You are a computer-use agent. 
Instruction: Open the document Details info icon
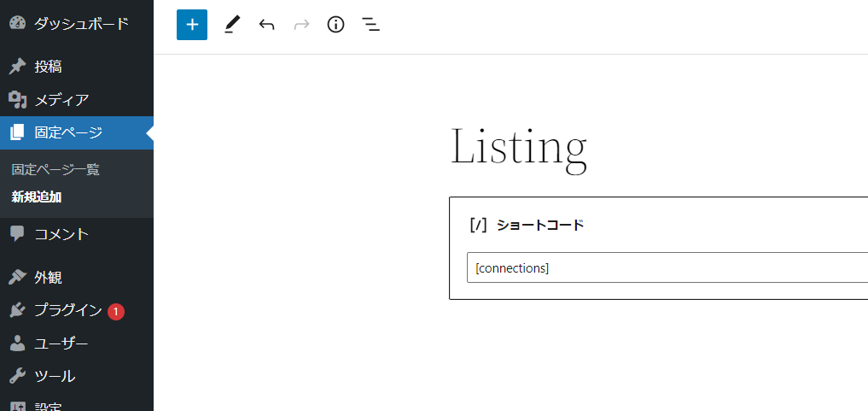click(x=336, y=25)
